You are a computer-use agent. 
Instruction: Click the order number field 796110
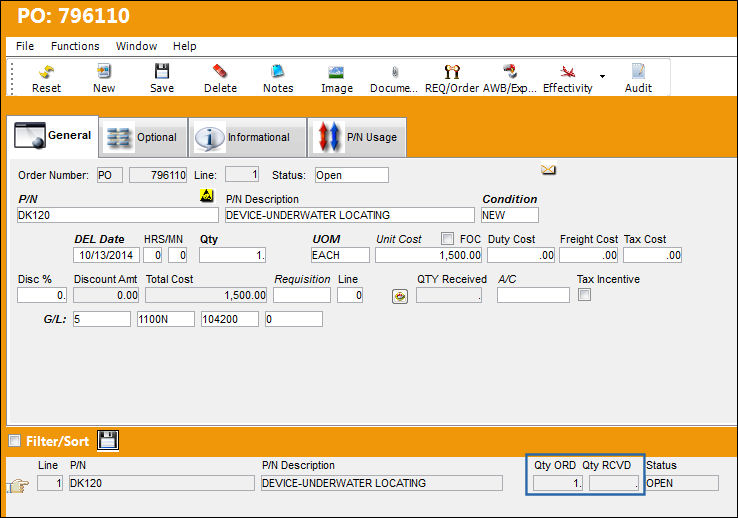(158, 175)
